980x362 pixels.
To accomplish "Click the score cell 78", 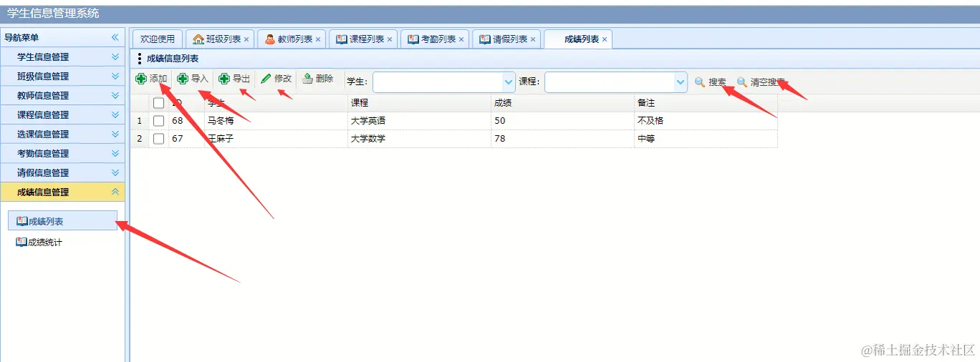I will (562, 139).
